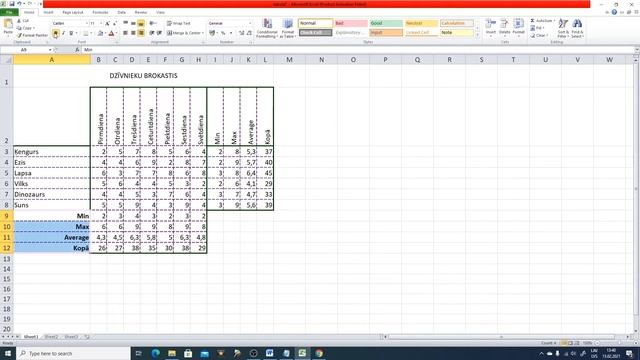
Task: Toggle Top Align in the alignment group
Action: pos(126,23)
